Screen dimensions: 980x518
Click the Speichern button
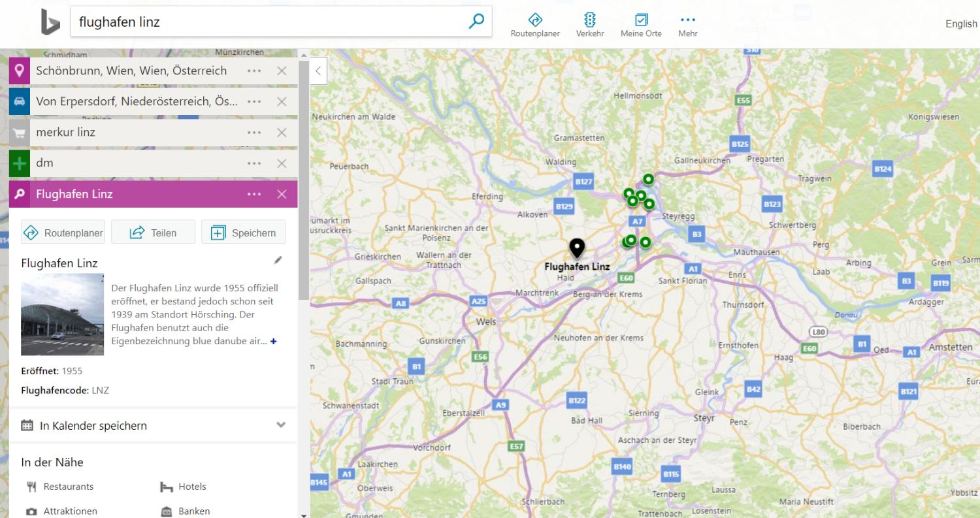pos(243,233)
